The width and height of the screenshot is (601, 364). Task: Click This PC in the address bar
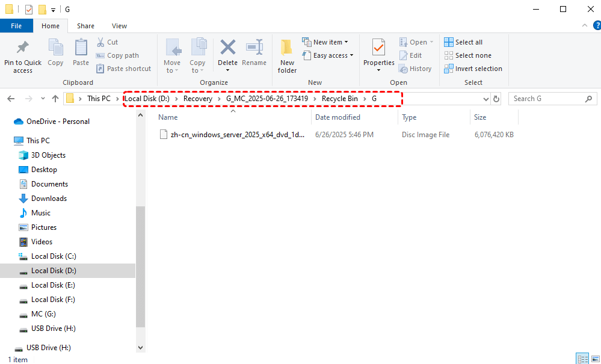coord(99,99)
